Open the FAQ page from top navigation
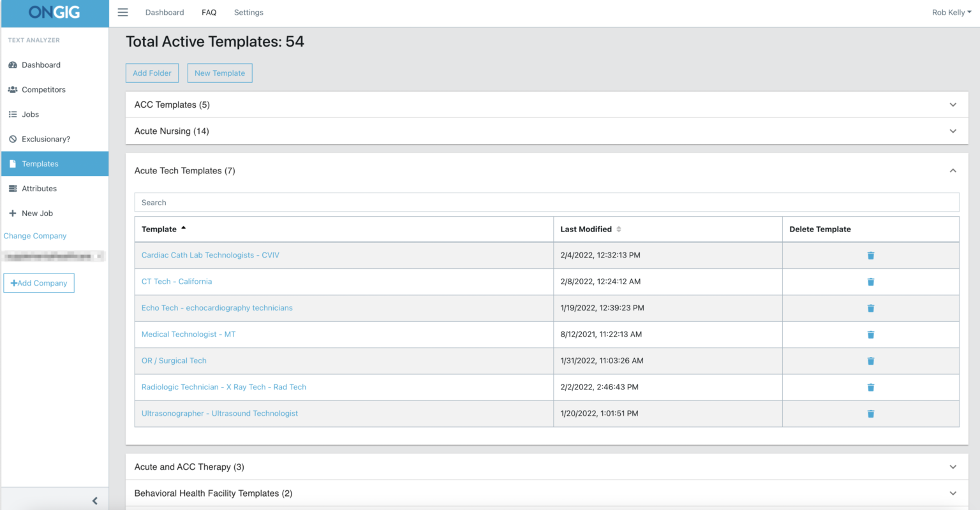980x510 pixels. (x=209, y=12)
